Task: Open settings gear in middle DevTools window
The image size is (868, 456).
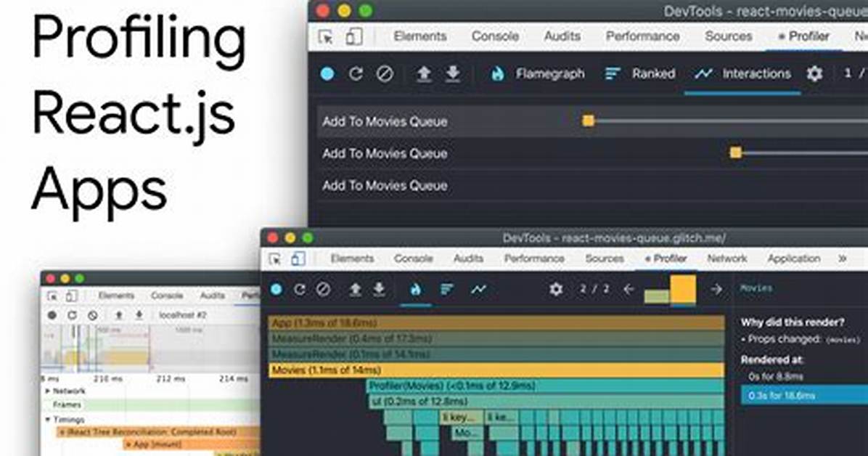Action: click(556, 289)
